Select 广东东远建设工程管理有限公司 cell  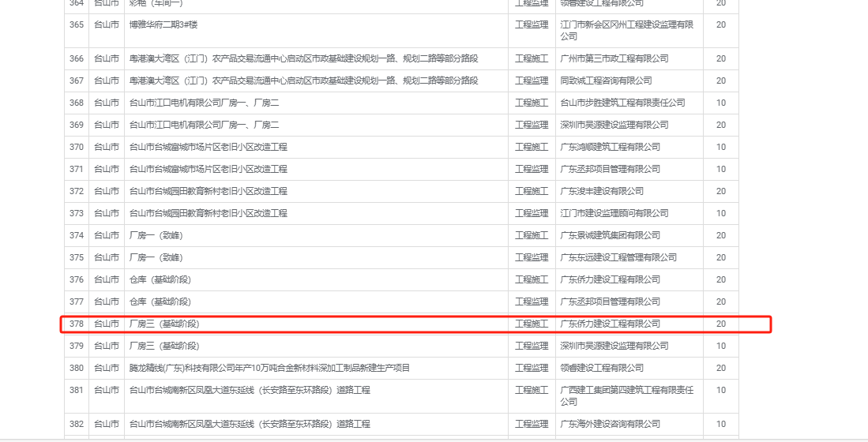tap(618, 257)
